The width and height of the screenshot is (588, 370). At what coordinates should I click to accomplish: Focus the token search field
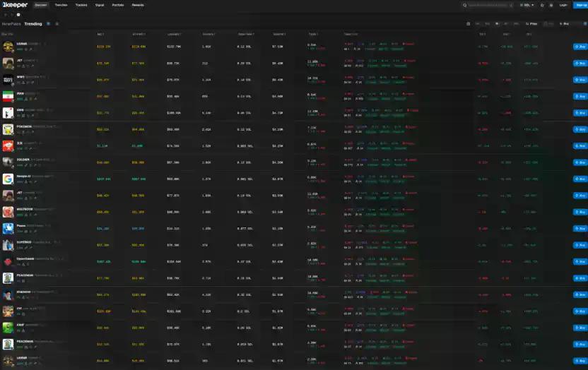click(488, 5)
